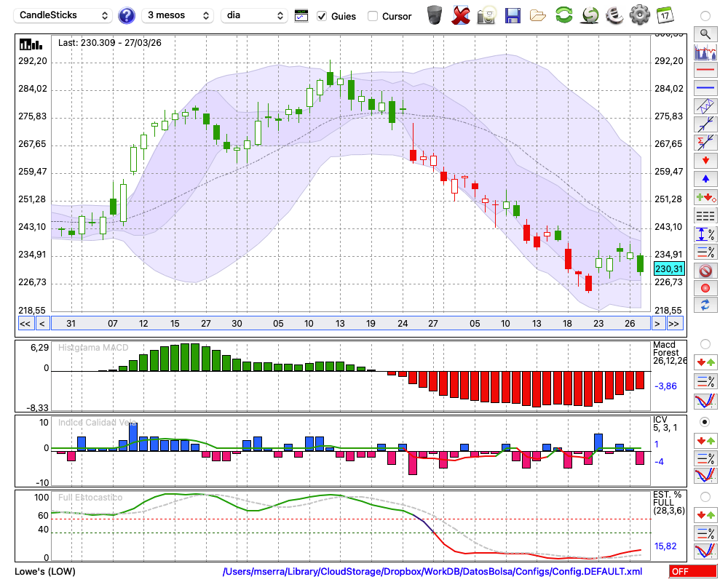Click the >> jump-to-end navigation button
This screenshot has height=582, width=728.
(674, 323)
